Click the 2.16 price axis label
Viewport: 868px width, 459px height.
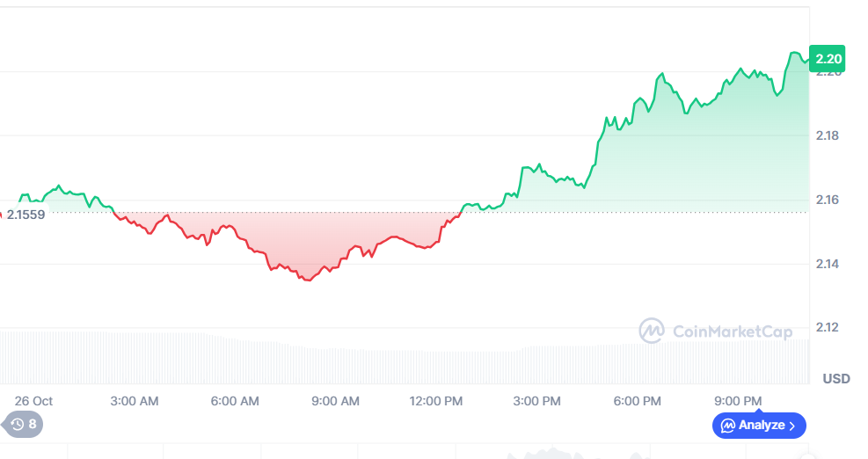pyautogui.click(x=828, y=200)
